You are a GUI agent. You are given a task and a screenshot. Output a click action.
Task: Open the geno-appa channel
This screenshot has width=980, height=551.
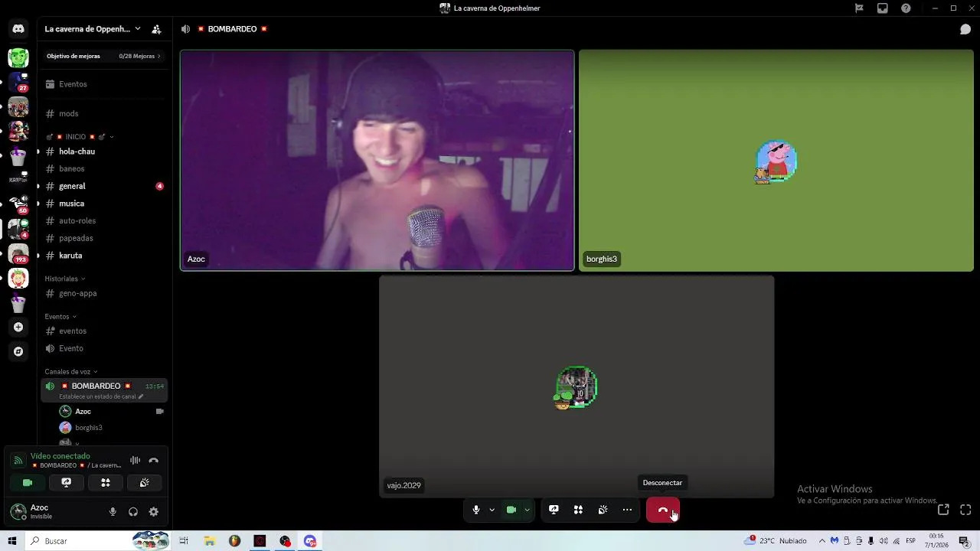(104, 293)
